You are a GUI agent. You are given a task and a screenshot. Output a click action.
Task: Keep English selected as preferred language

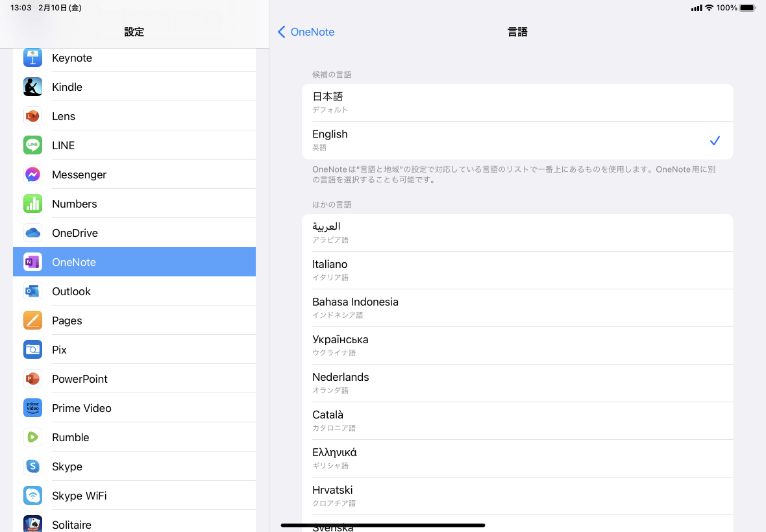click(x=517, y=139)
